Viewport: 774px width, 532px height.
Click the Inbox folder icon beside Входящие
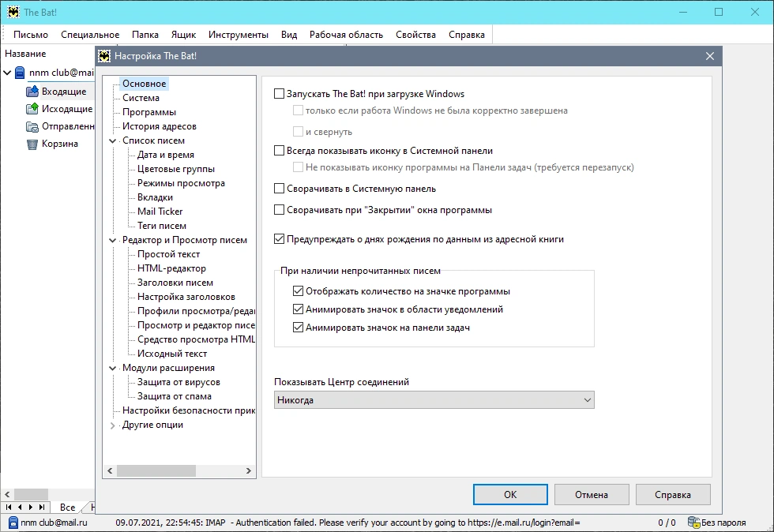click(32, 92)
